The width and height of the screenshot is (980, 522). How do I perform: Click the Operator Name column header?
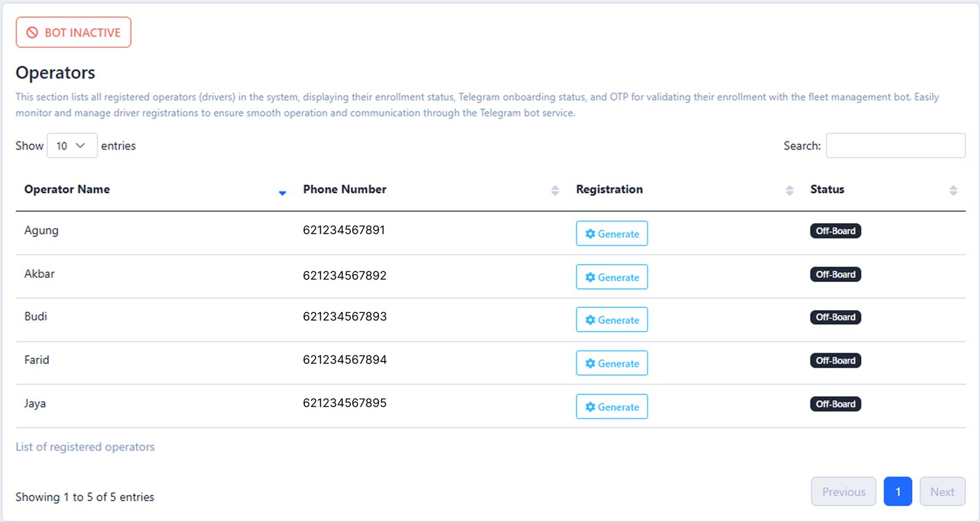coord(67,189)
